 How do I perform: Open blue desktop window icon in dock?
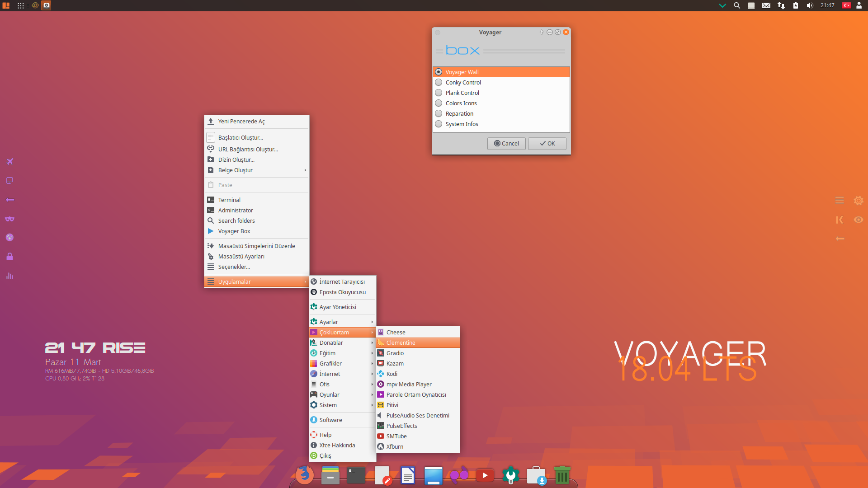(434, 475)
